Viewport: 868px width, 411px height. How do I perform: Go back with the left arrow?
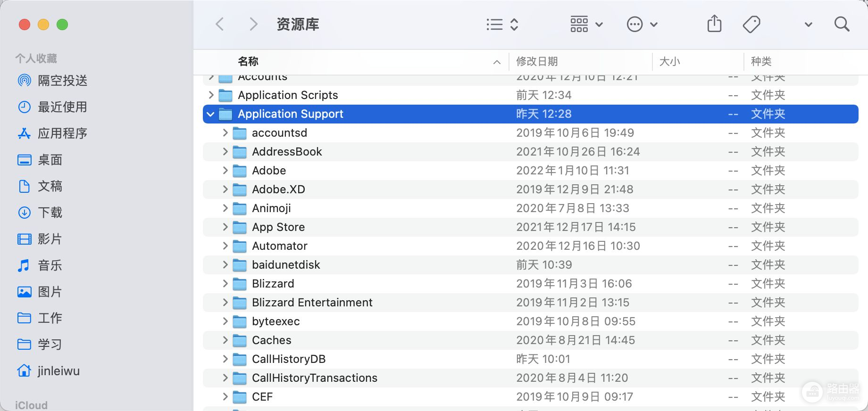pos(220,24)
